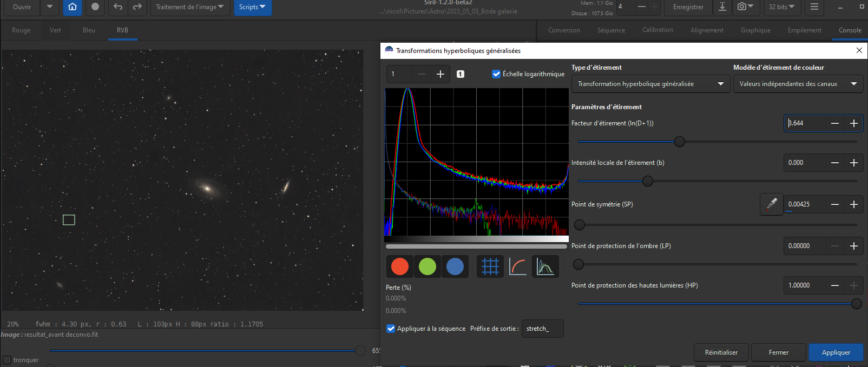
Task: Enable the tronquer checkbox
Action: (7, 360)
